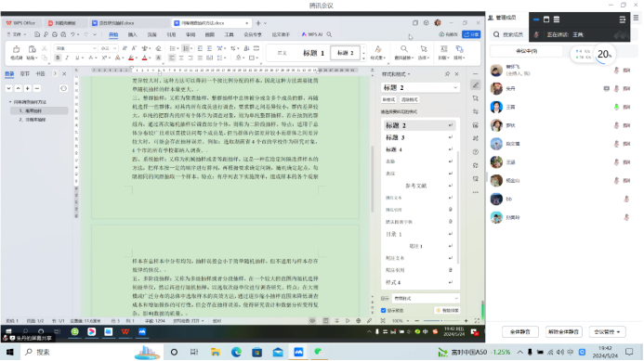Click the new style button in pane
The image size is (644, 361).
pos(388,99)
